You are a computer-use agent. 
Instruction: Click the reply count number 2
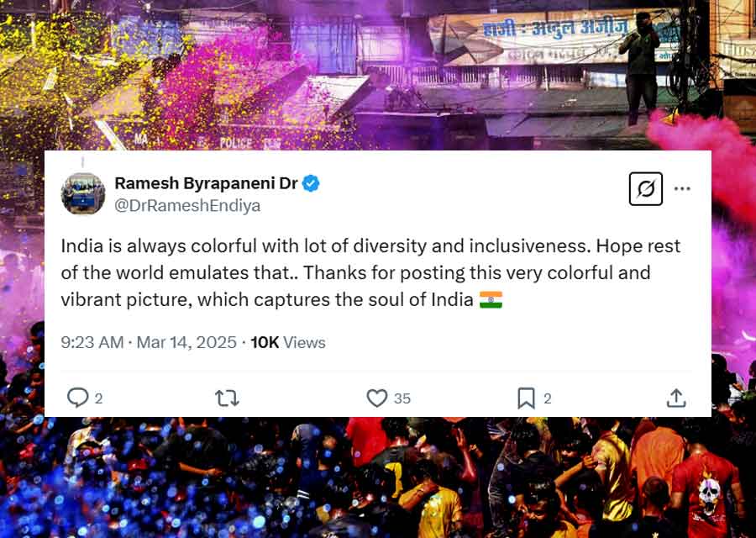pyautogui.click(x=98, y=398)
